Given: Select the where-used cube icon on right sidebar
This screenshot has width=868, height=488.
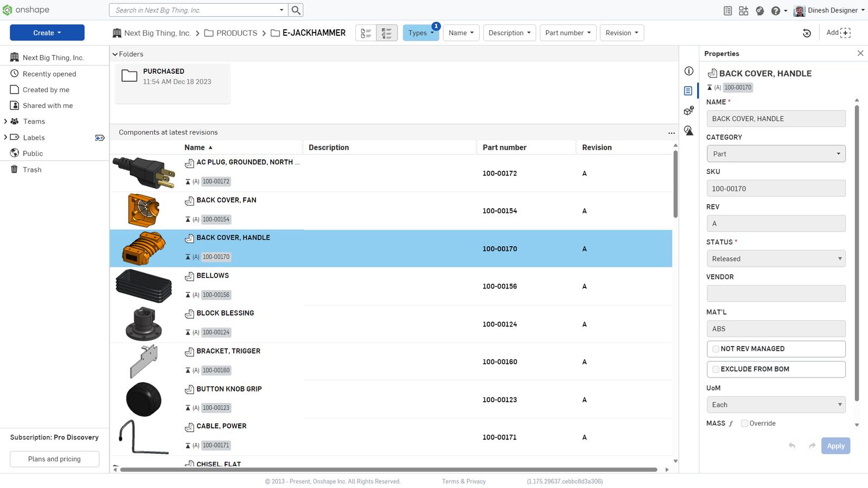Looking at the screenshot, I should click(688, 111).
